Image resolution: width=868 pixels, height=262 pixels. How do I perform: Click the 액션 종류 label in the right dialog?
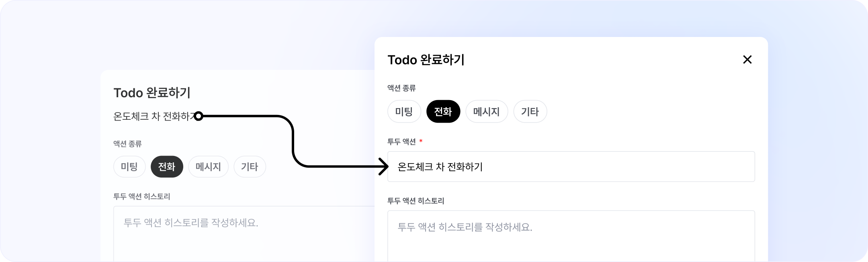[x=401, y=88]
